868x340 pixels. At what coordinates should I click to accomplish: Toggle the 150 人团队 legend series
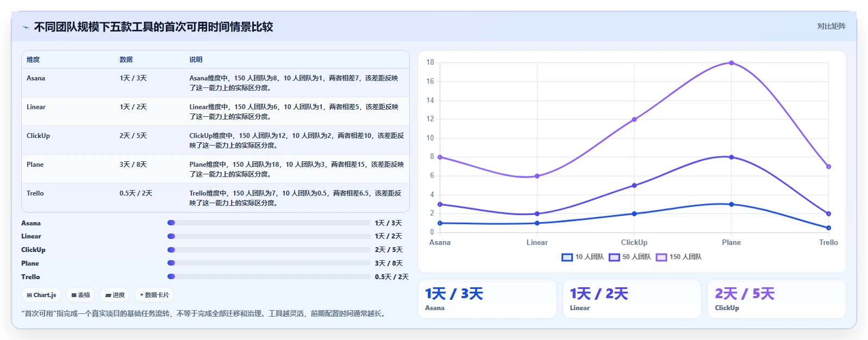pos(679,257)
